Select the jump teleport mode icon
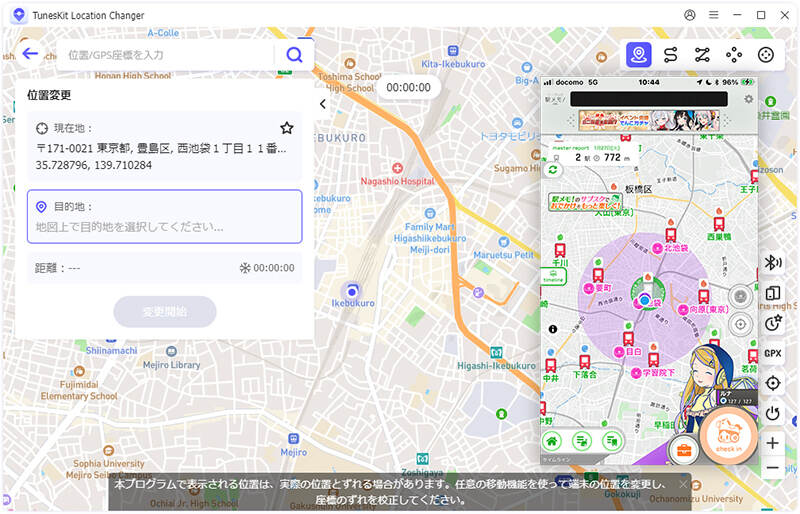Screen dimensions: 800x514 (x=734, y=55)
